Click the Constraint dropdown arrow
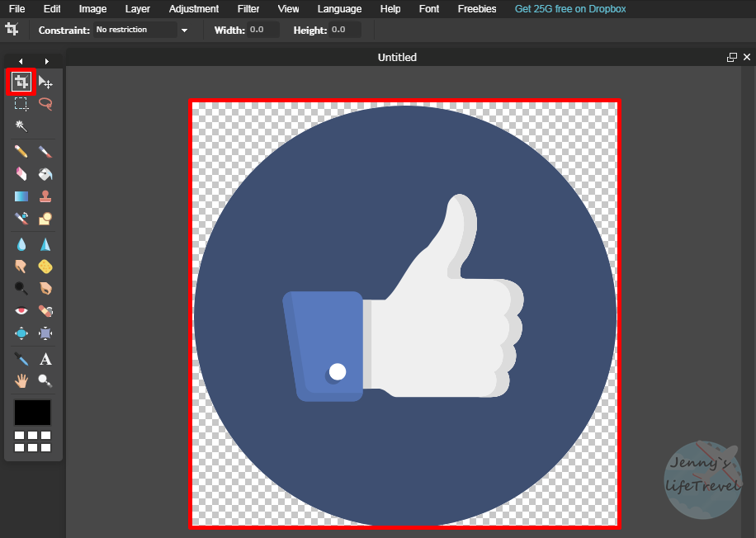This screenshot has height=538, width=756. (184, 31)
